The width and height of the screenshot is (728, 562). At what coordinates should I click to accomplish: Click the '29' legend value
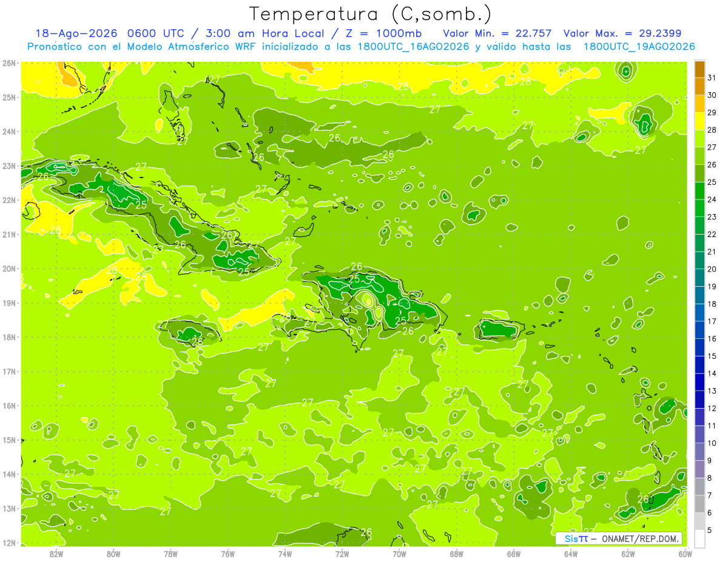tap(712, 113)
